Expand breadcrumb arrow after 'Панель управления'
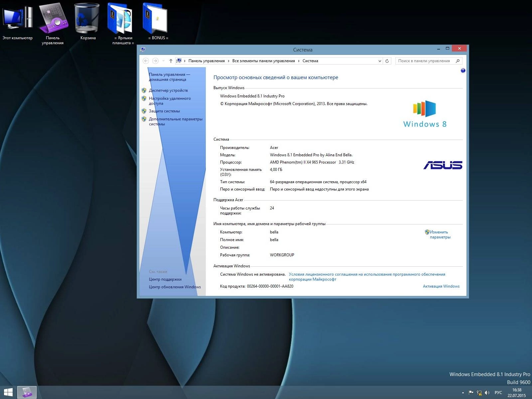The width and height of the screenshot is (532, 399). [228, 61]
